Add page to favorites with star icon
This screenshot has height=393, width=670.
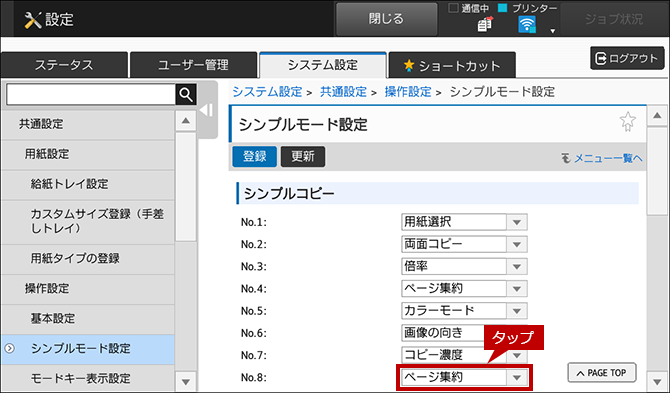pos(627,122)
